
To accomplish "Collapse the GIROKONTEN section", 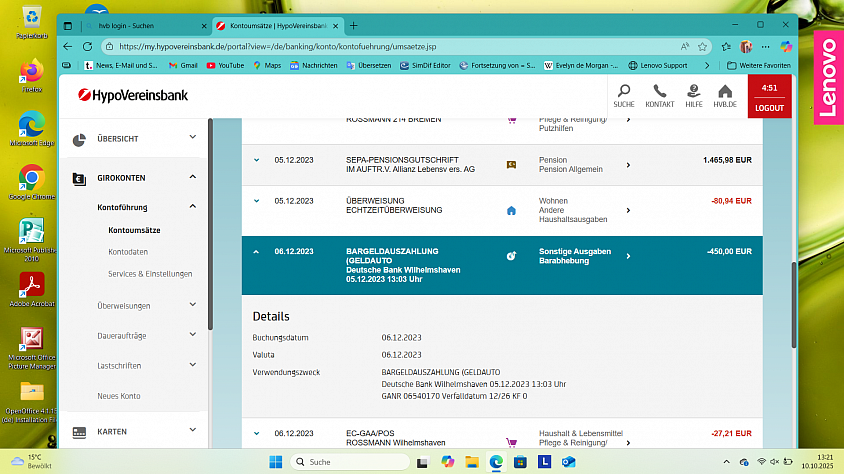I will 193,176.
